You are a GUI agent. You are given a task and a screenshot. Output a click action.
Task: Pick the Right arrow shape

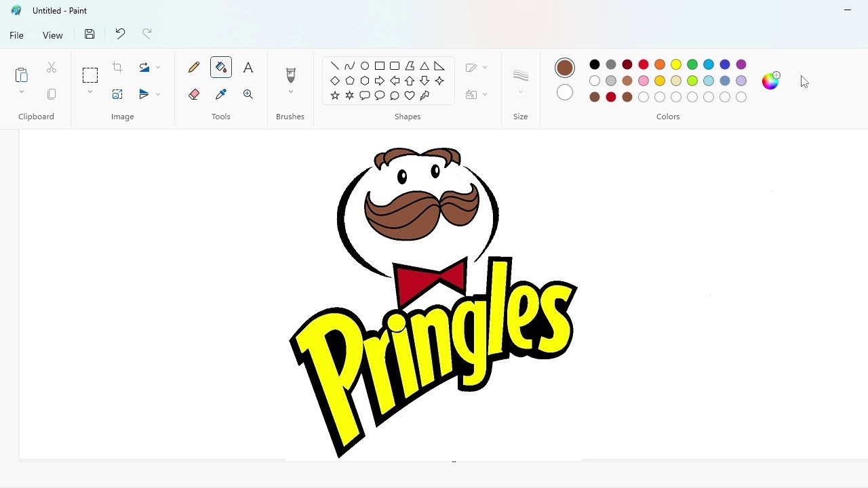380,81
